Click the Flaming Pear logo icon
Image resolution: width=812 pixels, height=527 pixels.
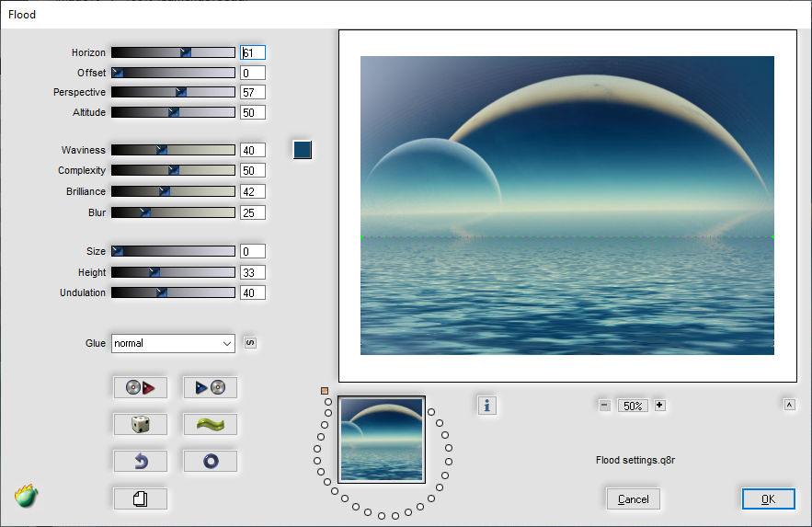(27, 496)
